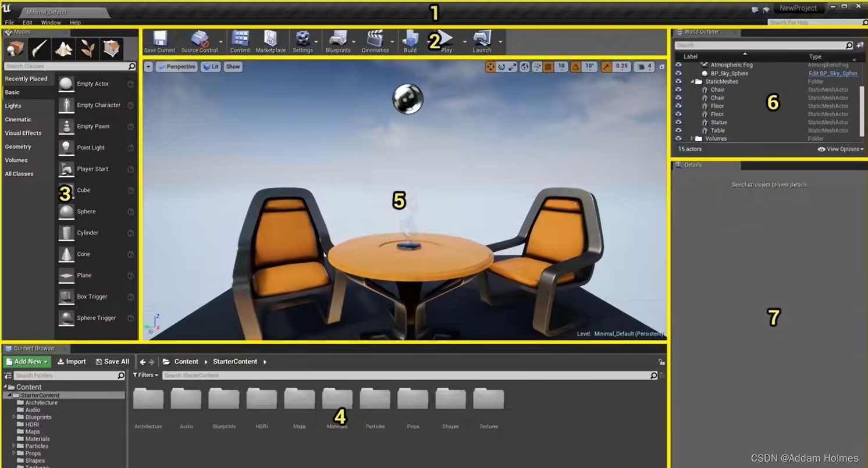Click the Show button in the viewport
The width and height of the screenshot is (868, 468).
pyautogui.click(x=233, y=67)
